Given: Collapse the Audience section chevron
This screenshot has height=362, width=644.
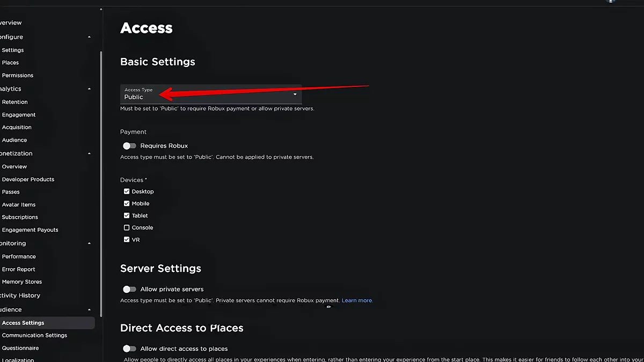Looking at the screenshot, I should point(89,310).
